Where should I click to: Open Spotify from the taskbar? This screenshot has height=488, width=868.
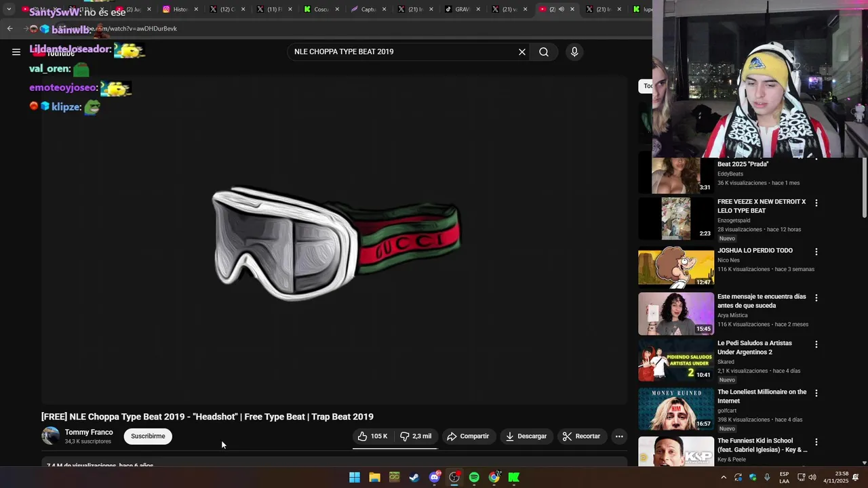[474, 477]
